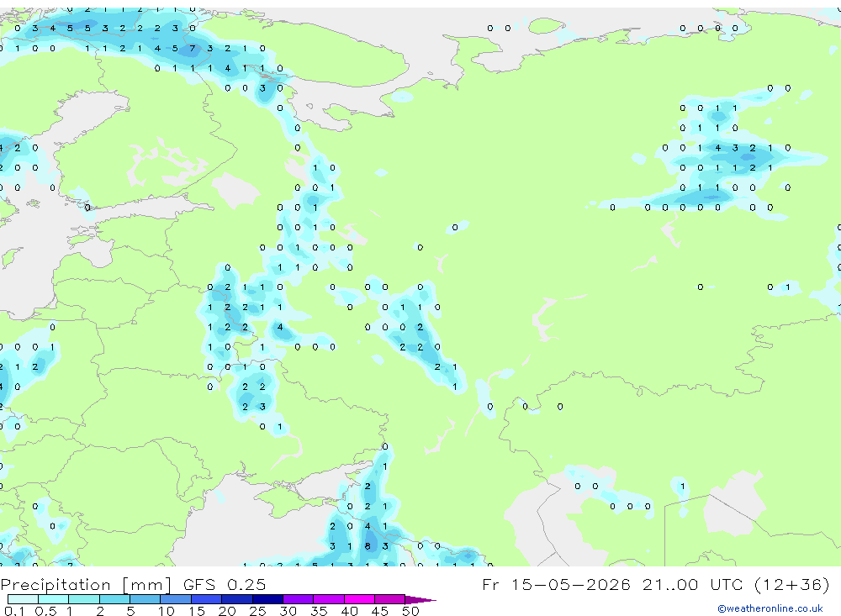Pick the legend swatch between 5 and 10
Screen dimensions: 841x616
pos(145,599)
